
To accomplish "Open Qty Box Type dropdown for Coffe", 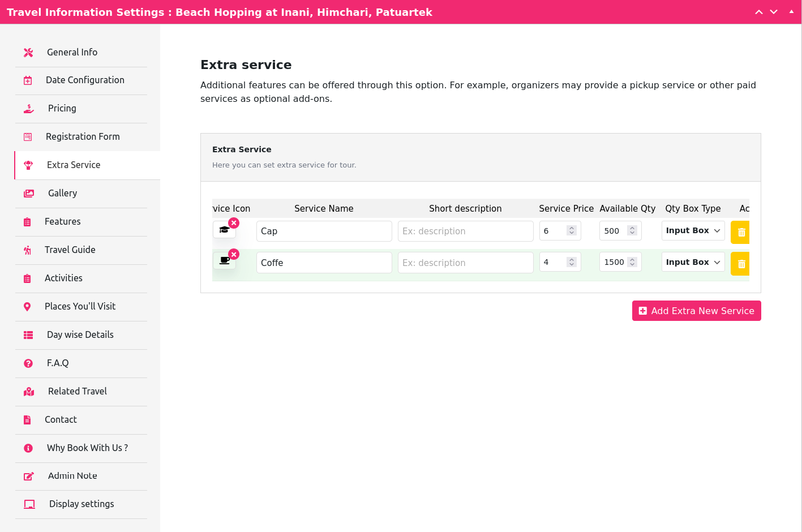I will coord(693,262).
